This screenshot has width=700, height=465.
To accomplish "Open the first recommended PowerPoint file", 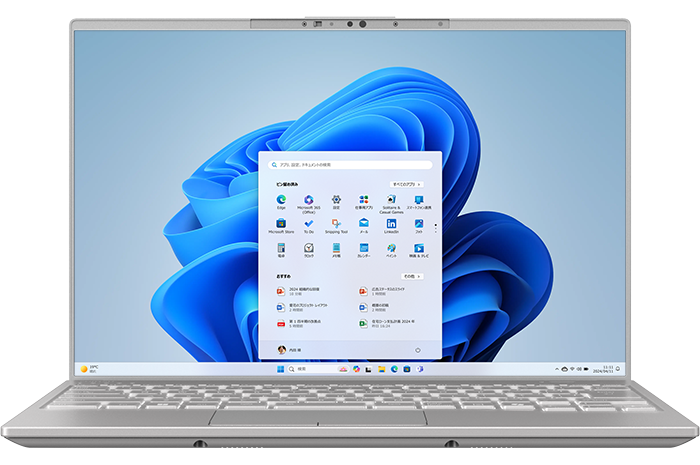I will 300,291.
